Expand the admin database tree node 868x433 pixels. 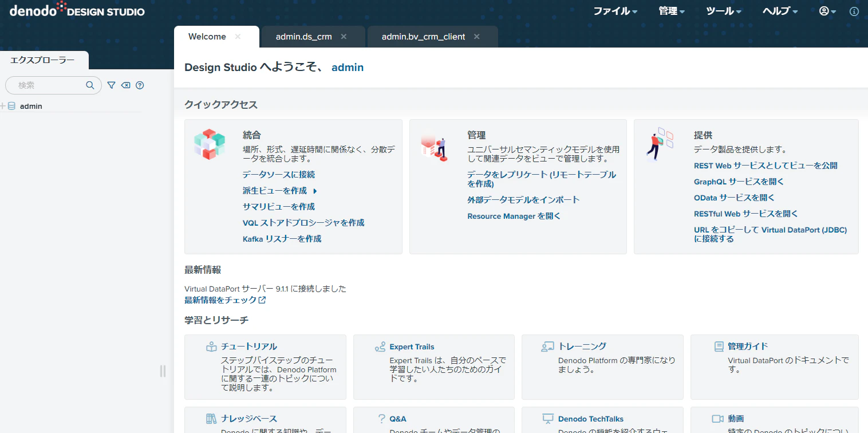[x=3, y=106]
